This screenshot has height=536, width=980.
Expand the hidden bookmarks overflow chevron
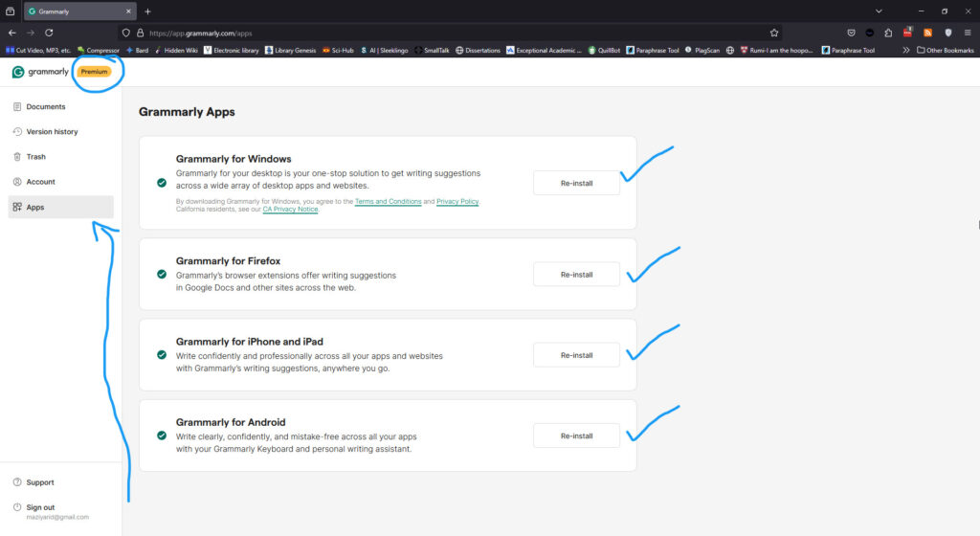906,50
